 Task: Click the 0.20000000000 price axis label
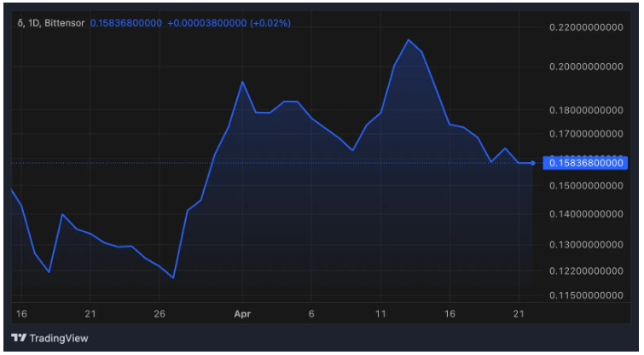coord(587,67)
